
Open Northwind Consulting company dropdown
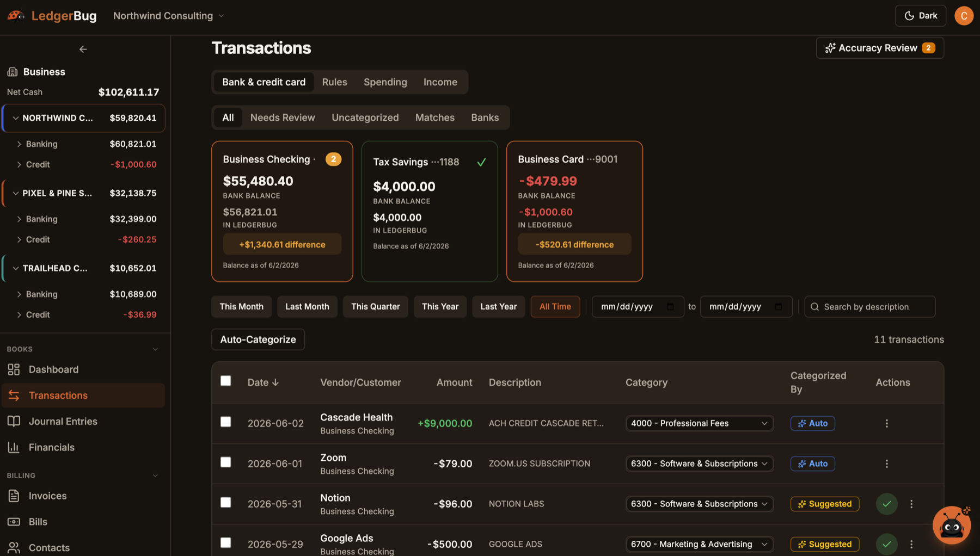pyautogui.click(x=169, y=16)
